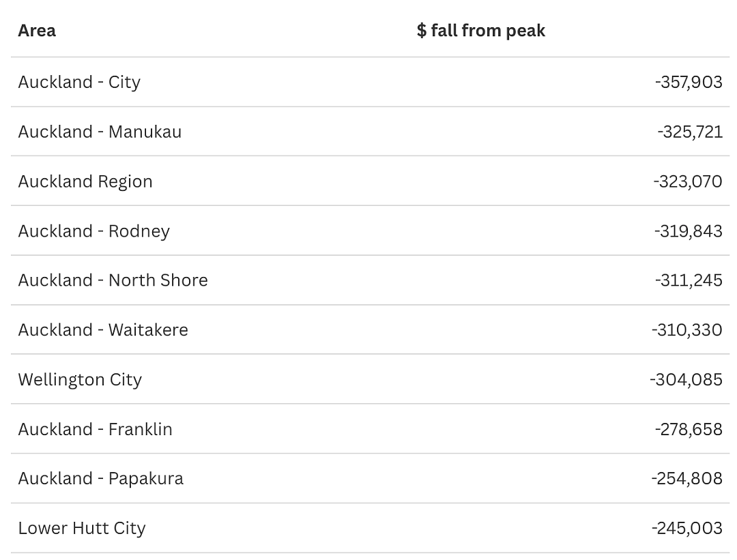Click the -357,903 value
Image resolution: width=737 pixels, height=560 pixels.
[689, 83]
